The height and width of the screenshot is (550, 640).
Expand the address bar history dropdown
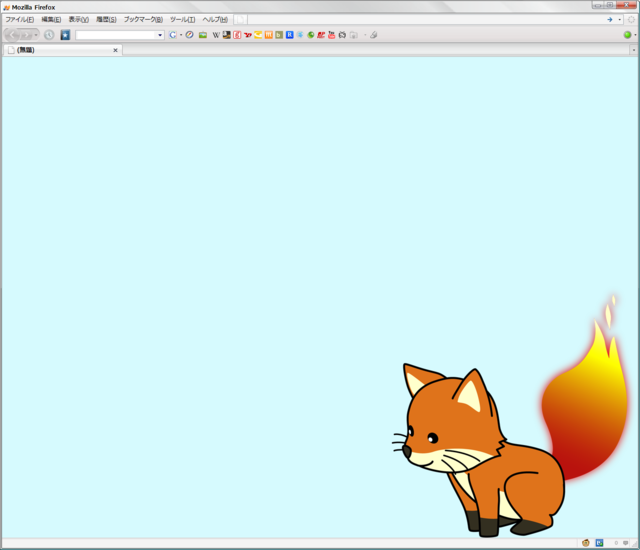619,20
